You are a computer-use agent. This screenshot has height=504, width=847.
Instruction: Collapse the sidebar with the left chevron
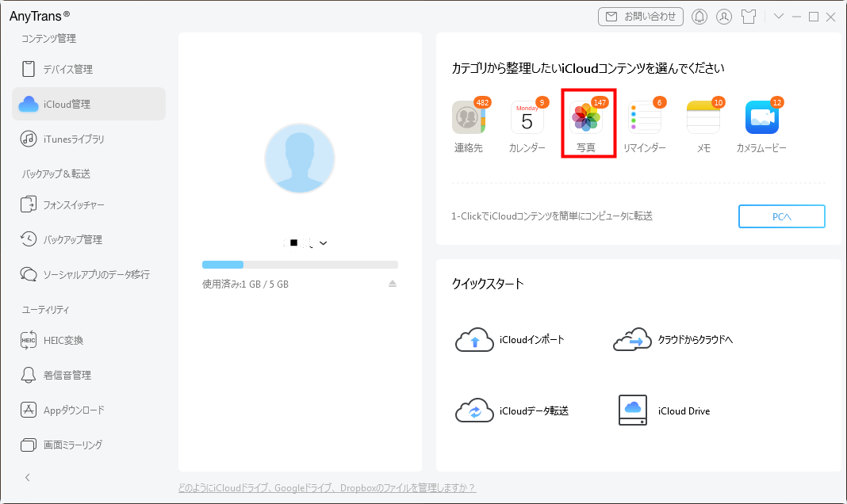[28, 477]
